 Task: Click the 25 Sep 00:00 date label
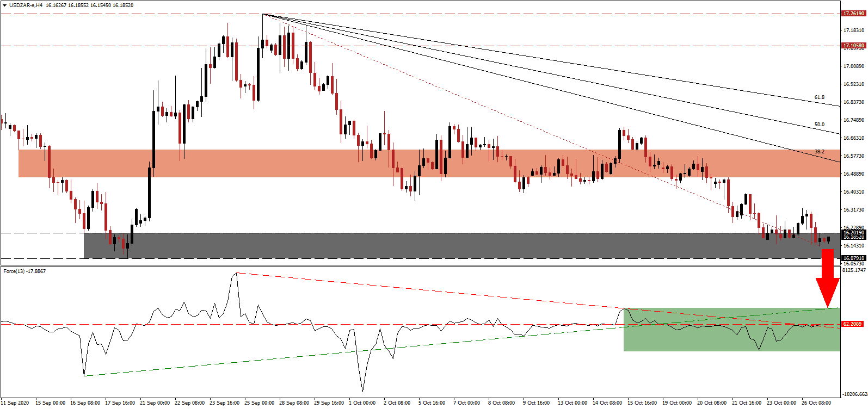[x=259, y=403]
